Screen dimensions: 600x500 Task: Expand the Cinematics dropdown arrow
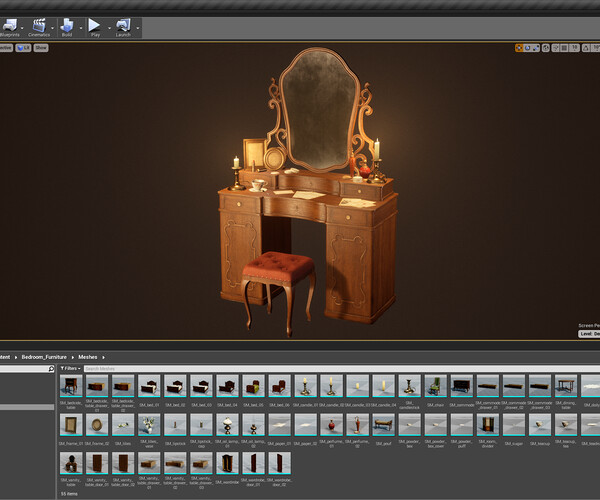pyautogui.click(x=52, y=28)
